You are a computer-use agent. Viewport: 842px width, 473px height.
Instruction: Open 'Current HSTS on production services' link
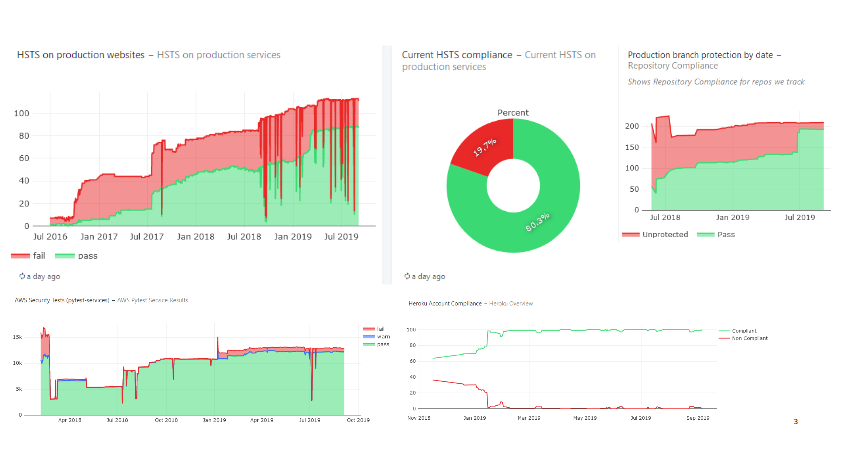[499, 61]
